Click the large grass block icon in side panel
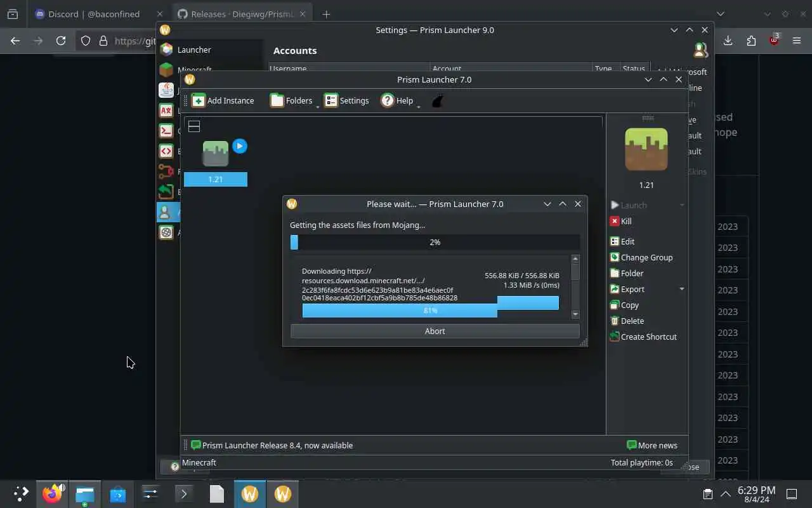This screenshot has width=812, height=508. click(646, 149)
